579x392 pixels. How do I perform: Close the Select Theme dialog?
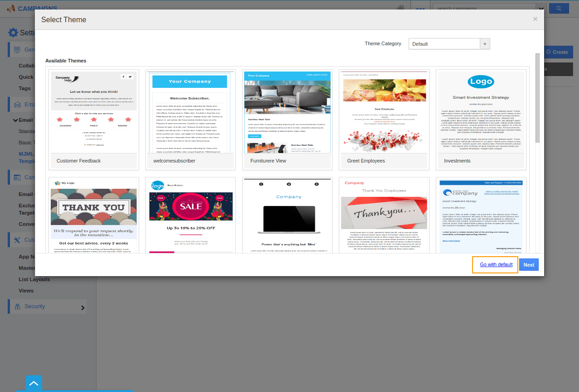pyautogui.click(x=535, y=19)
